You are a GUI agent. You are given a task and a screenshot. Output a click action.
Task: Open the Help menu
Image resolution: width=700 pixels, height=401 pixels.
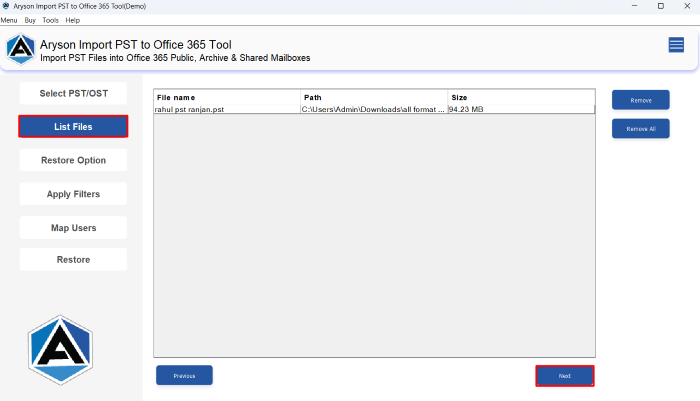pyautogui.click(x=72, y=20)
